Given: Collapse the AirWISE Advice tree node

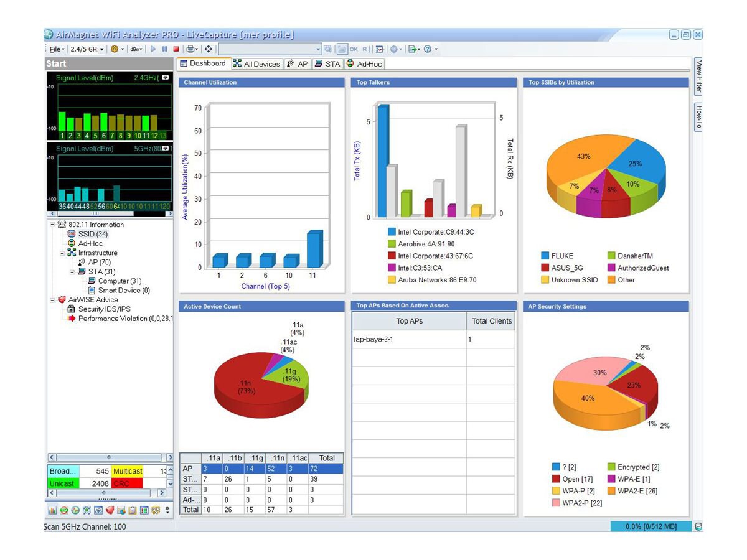Looking at the screenshot, I should [x=51, y=299].
